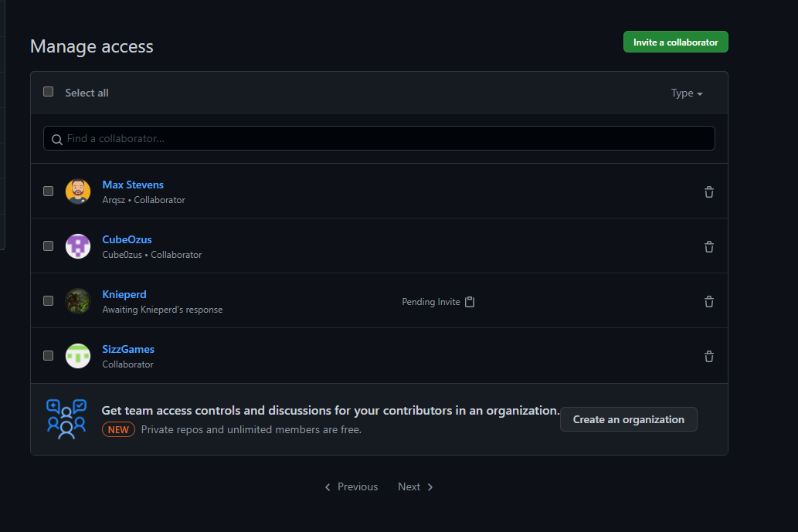Open the Type filter dropdown
Viewport: 798px width, 532px height.
click(x=687, y=93)
